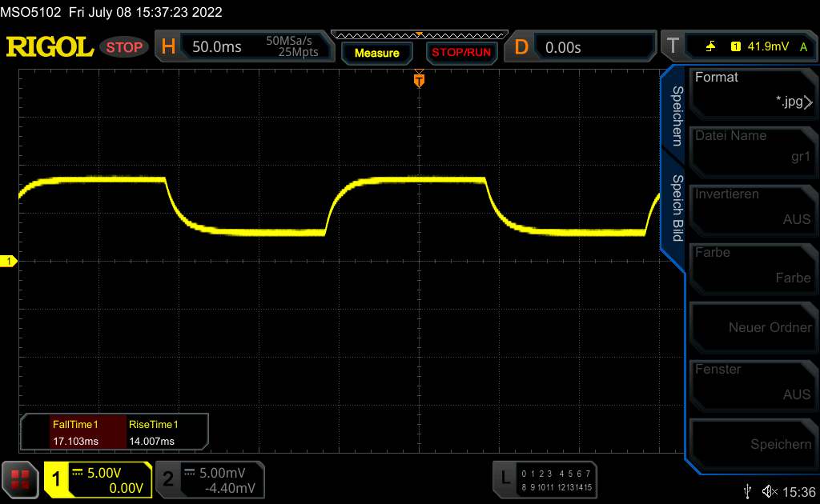Click the USB connection icon
Image resolution: width=820 pixels, height=504 pixels.
[748, 490]
